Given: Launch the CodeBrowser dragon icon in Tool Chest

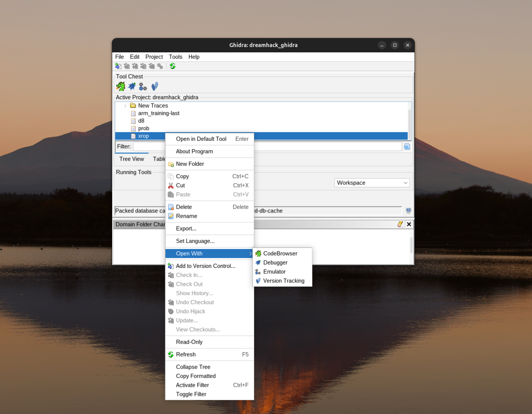Looking at the screenshot, I should tap(121, 86).
